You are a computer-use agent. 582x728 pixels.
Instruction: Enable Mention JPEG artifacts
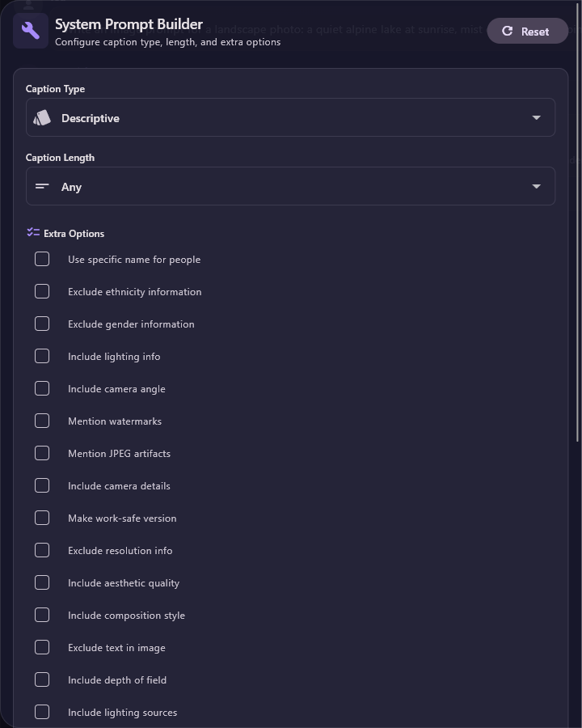pos(42,453)
